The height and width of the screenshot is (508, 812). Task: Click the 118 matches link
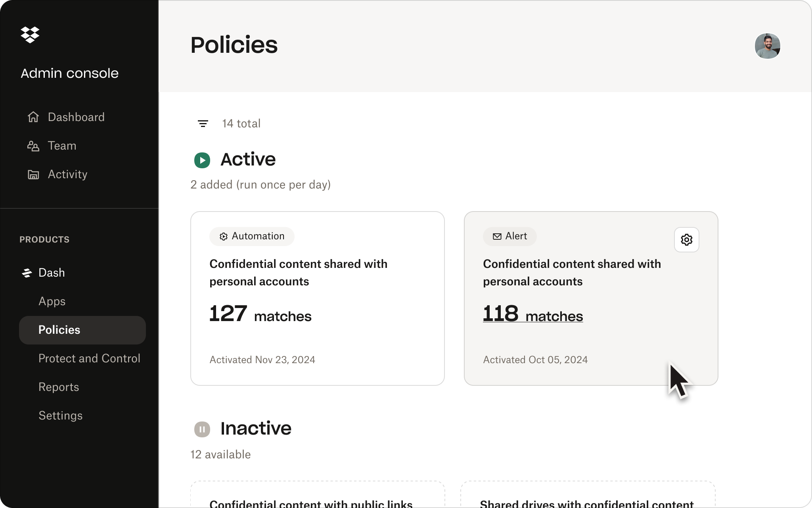pyautogui.click(x=532, y=314)
